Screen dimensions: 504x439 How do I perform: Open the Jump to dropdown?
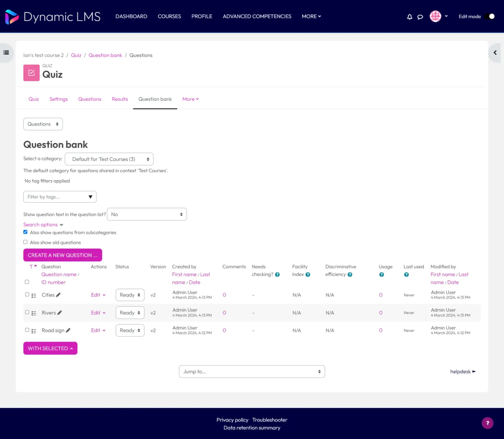coord(252,372)
